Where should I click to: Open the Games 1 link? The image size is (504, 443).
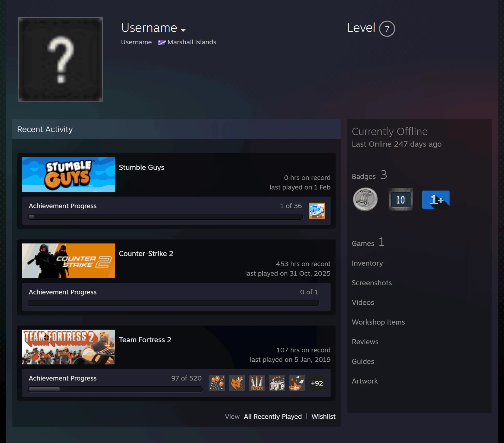click(x=368, y=242)
